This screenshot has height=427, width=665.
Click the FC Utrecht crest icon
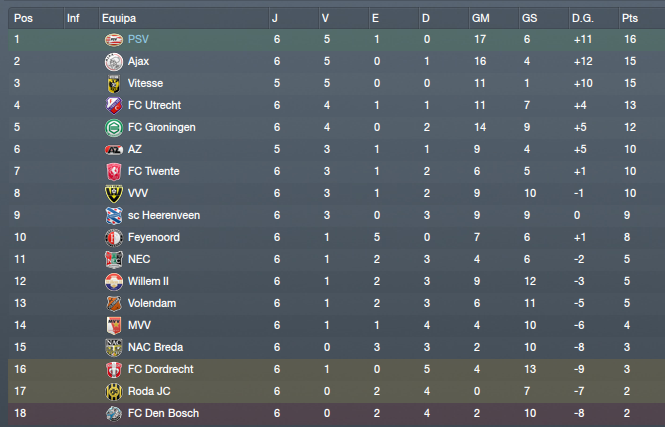[112, 106]
